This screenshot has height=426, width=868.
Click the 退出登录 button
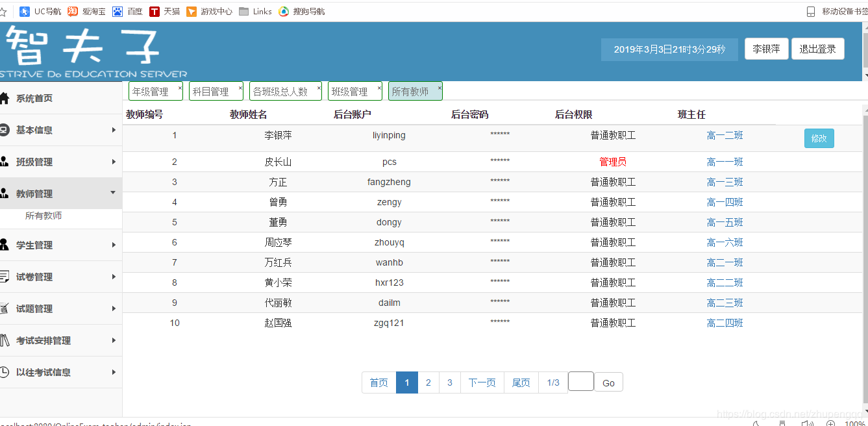click(817, 49)
